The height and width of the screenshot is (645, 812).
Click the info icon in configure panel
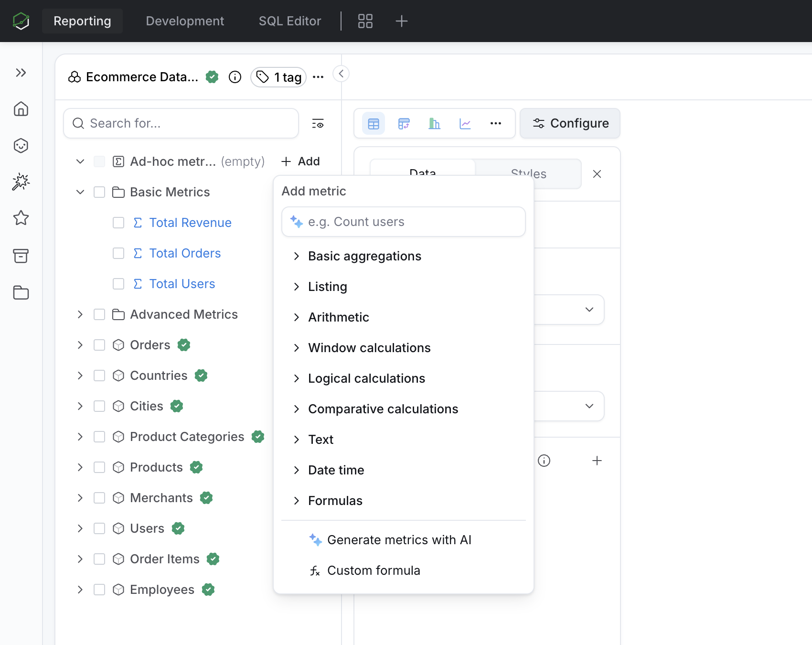pyautogui.click(x=544, y=461)
